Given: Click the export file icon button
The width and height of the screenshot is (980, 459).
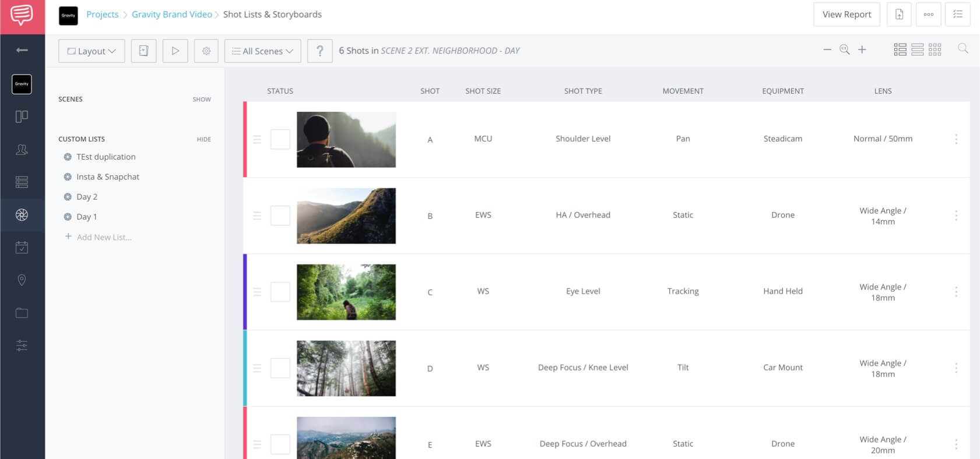Looking at the screenshot, I should [x=899, y=15].
